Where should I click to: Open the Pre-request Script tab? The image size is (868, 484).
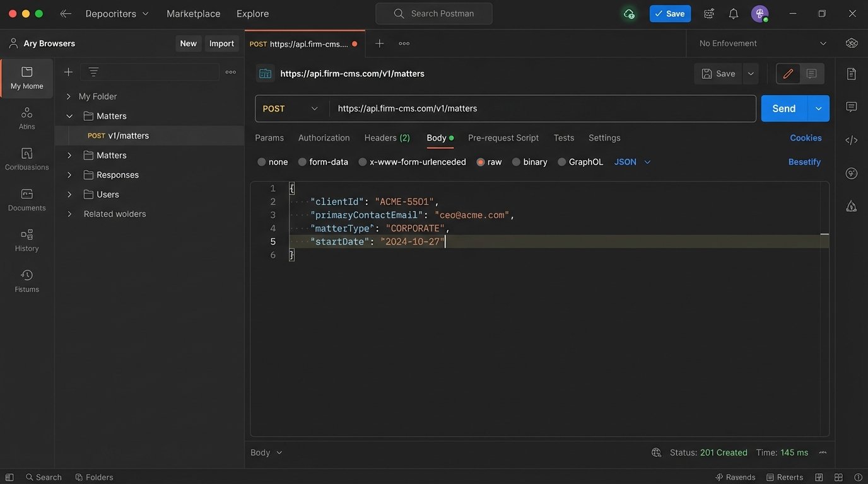503,137
